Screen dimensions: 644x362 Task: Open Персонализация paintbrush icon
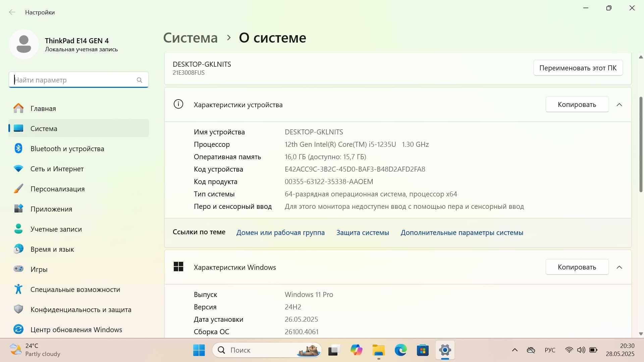[18, 189]
